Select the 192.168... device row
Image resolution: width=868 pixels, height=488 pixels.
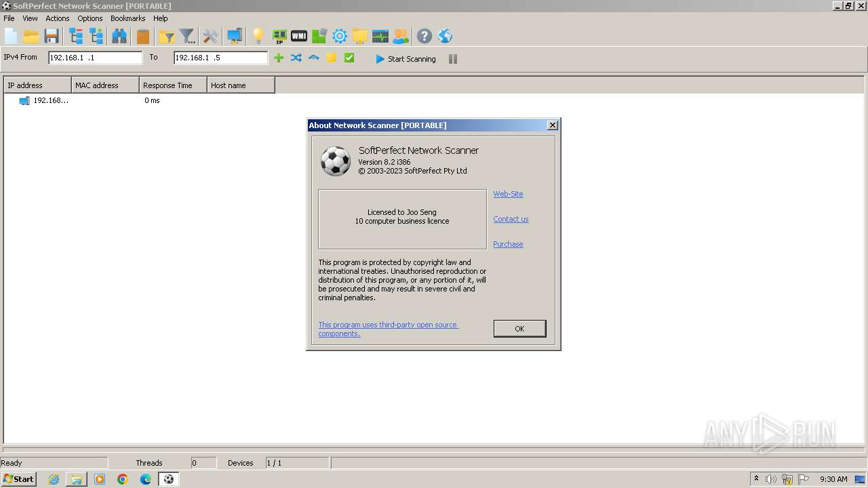pos(44,100)
